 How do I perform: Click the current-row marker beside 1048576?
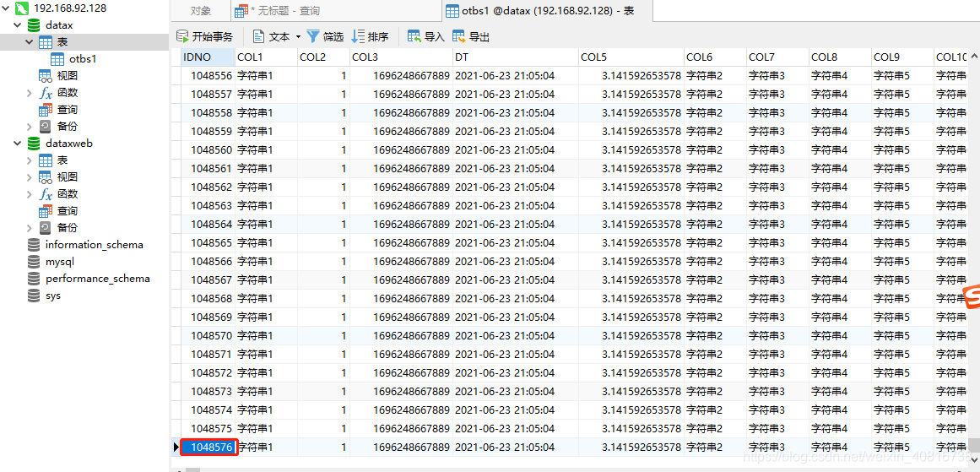point(176,448)
